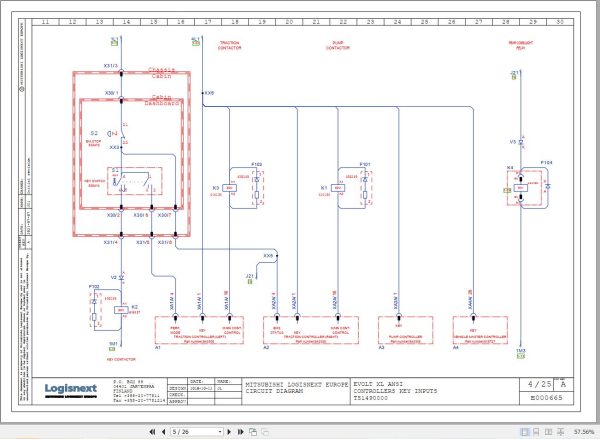The image size is (600, 439).
Task: Jump to the last page
Action: (240, 432)
